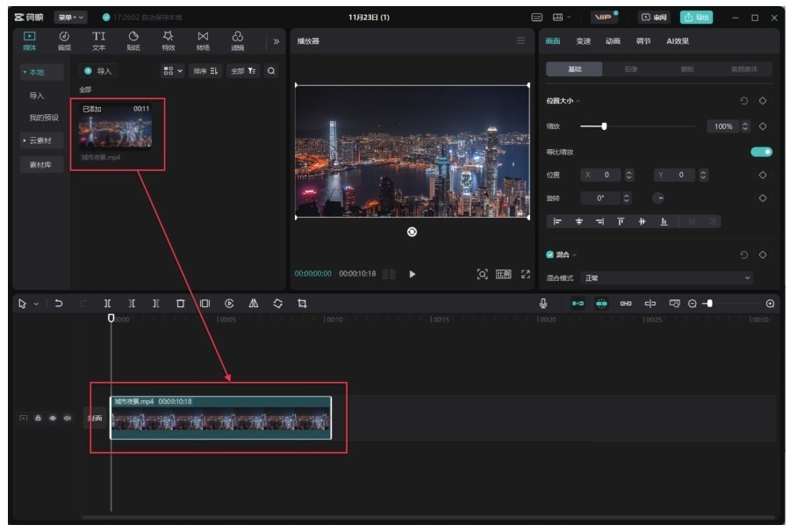Select the split clip tool in timeline toolbar
The width and height of the screenshot is (789, 532).
[x=107, y=304]
